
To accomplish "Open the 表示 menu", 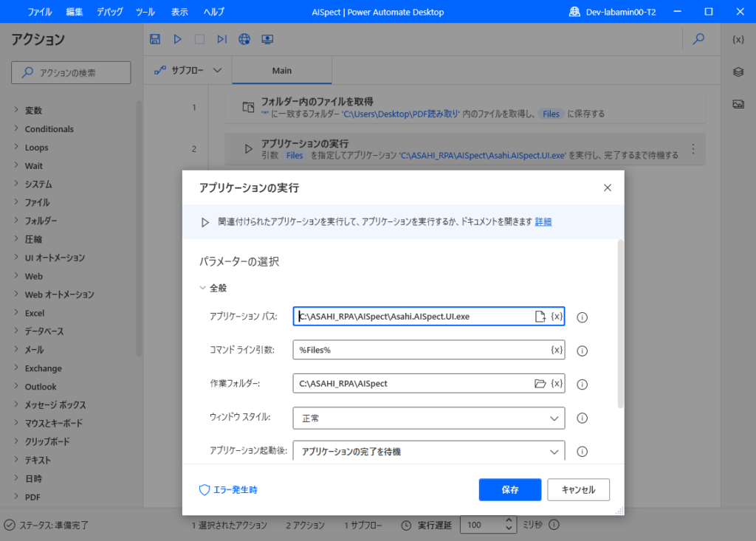I will [179, 12].
